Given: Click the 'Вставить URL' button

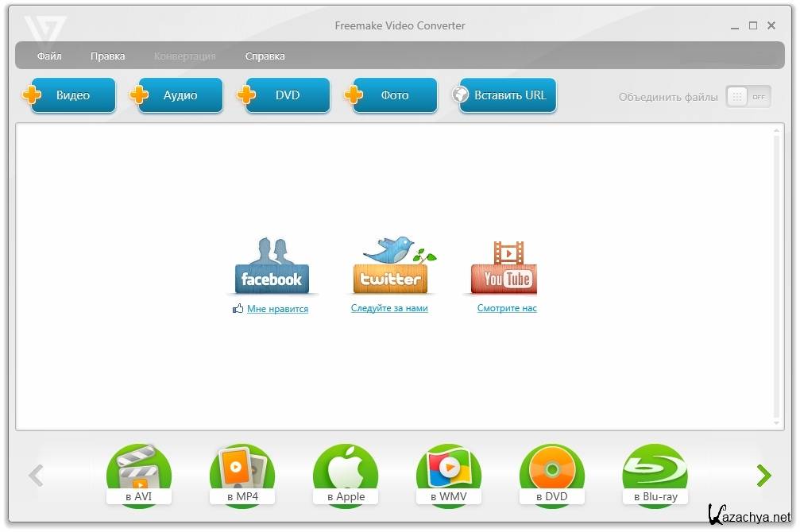Looking at the screenshot, I should coord(508,95).
